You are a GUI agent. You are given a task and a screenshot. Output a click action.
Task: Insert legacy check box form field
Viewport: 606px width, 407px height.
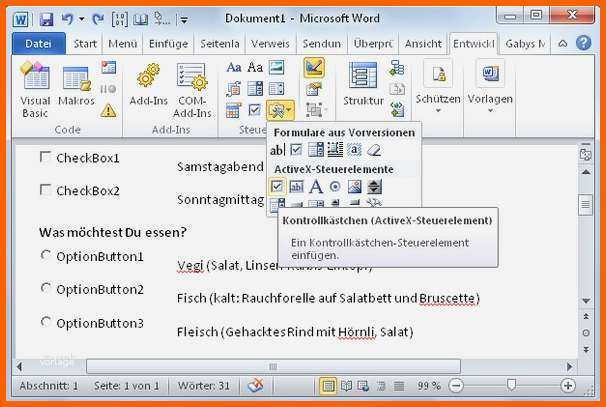(296, 150)
